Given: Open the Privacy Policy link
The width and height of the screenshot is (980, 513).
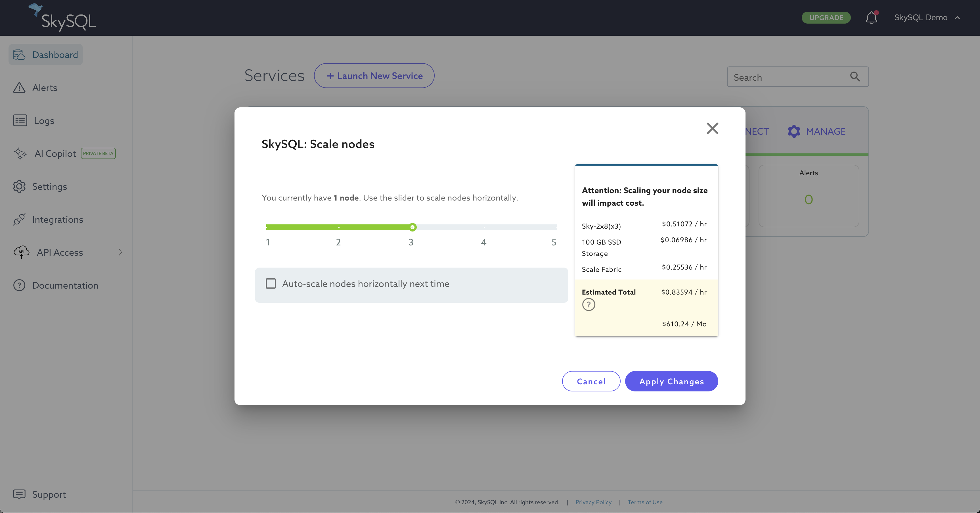Looking at the screenshot, I should point(593,502).
